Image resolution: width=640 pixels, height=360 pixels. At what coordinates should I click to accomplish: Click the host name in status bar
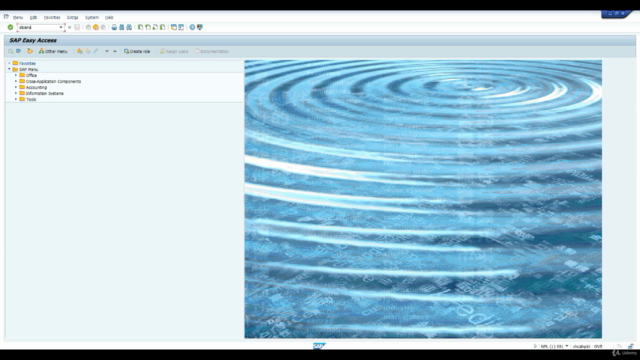pyautogui.click(x=581, y=346)
